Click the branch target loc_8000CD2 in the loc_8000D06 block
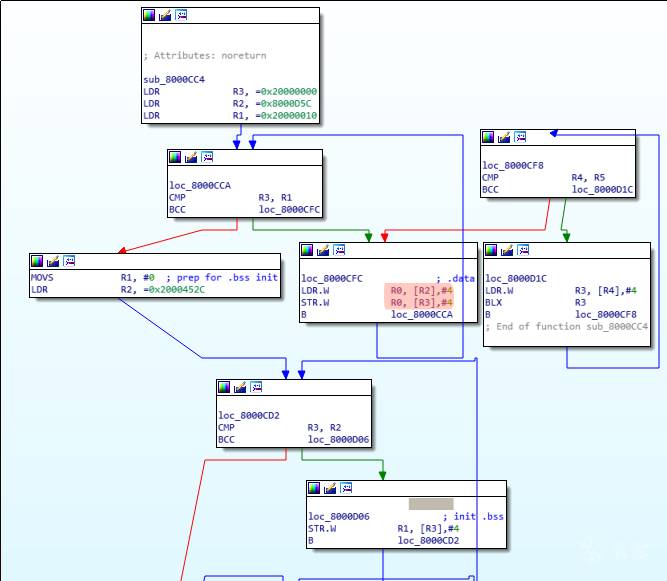Screen dimensions: 667x581 tap(428, 540)
